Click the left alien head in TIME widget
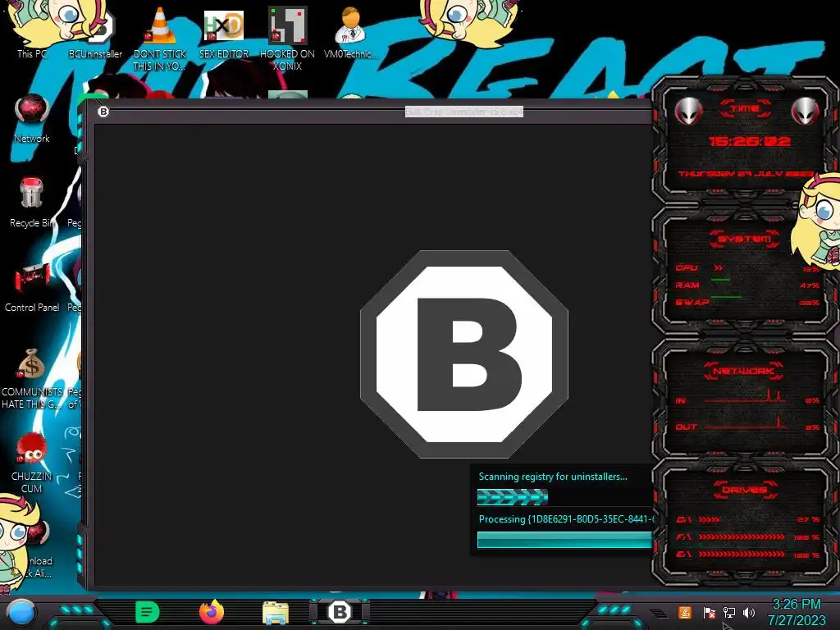 click(x=688, y=111)
